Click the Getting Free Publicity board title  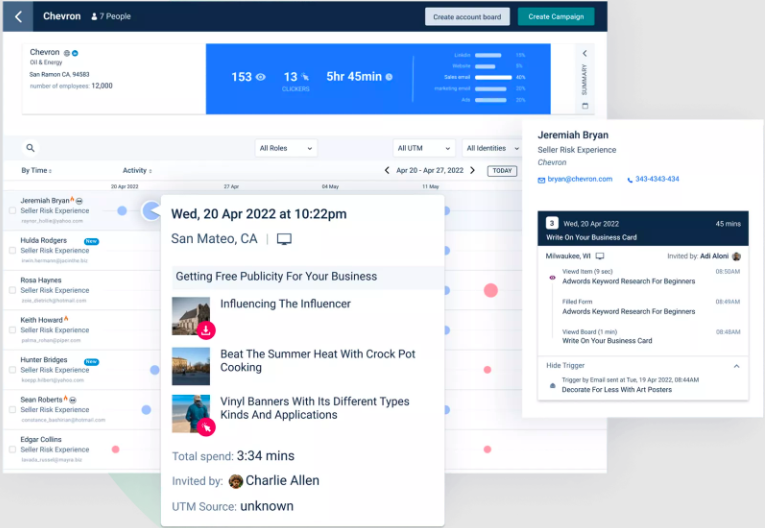276,277
